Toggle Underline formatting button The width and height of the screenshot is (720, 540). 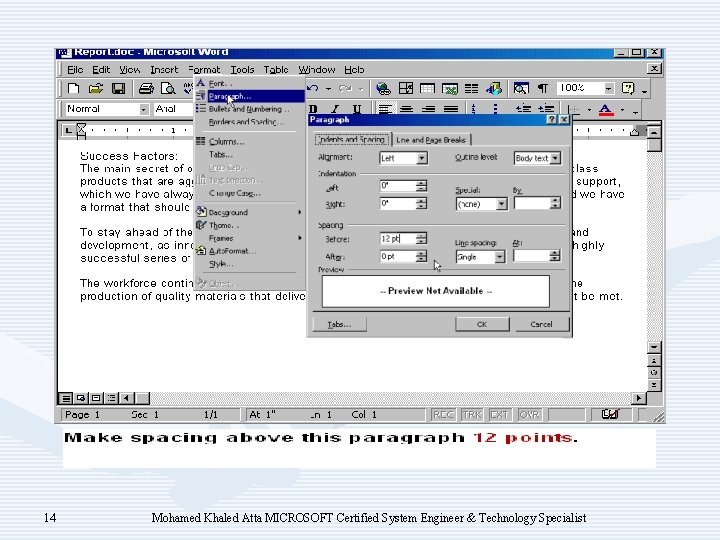(357, 109)
